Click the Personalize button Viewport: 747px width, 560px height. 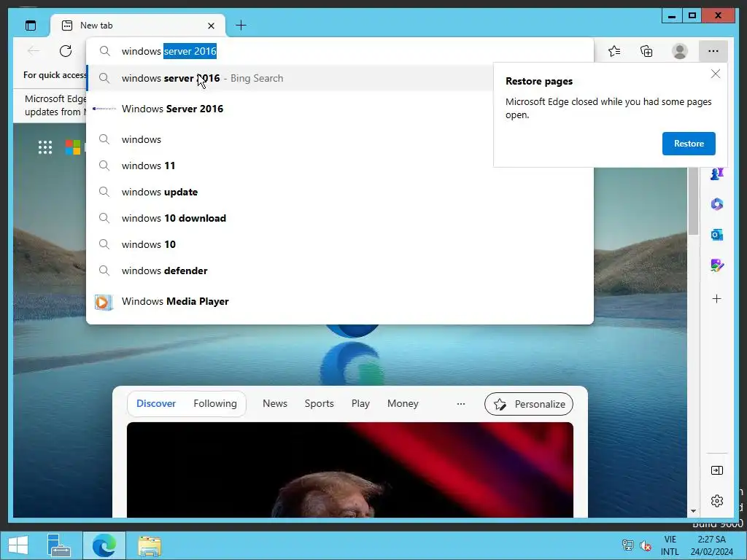coord(529,404)
